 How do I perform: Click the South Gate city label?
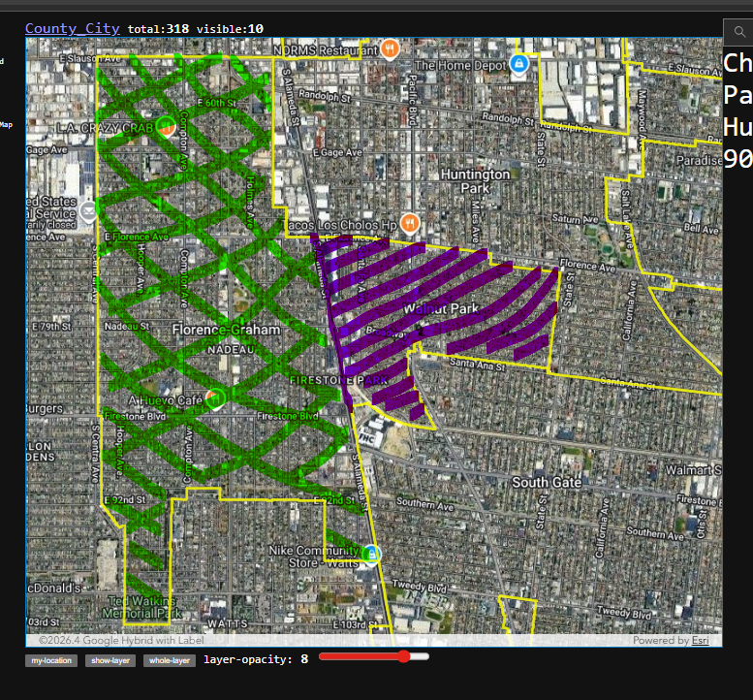point(547,483)
